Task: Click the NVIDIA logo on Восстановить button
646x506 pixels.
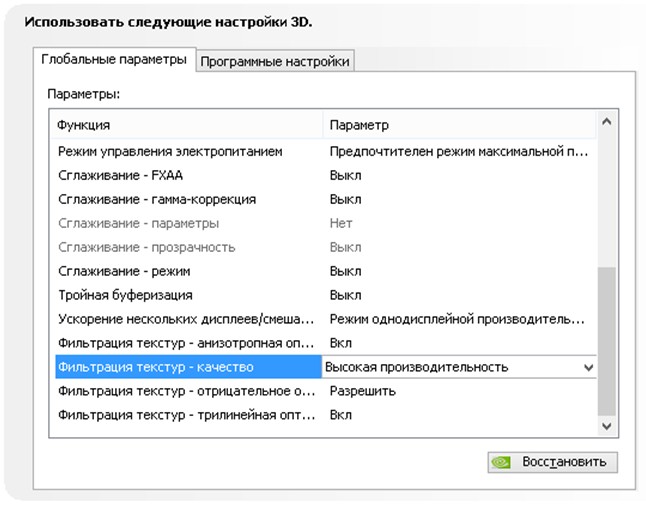Action: (x=504, y=463)
